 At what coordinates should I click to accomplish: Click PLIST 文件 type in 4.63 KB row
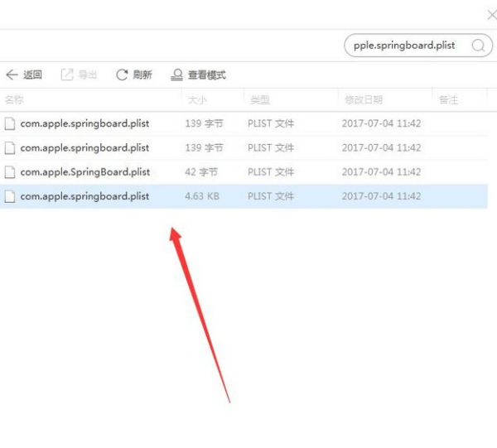pos(271,196)
